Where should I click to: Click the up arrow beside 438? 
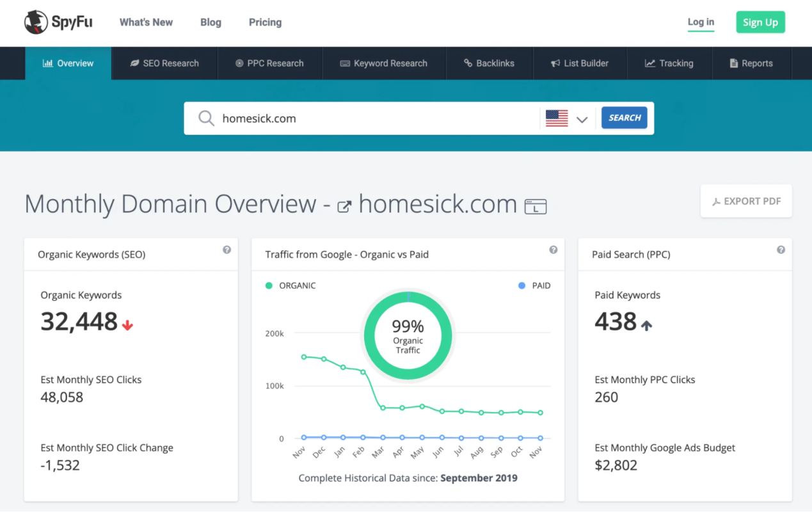[x=646, y=324]
